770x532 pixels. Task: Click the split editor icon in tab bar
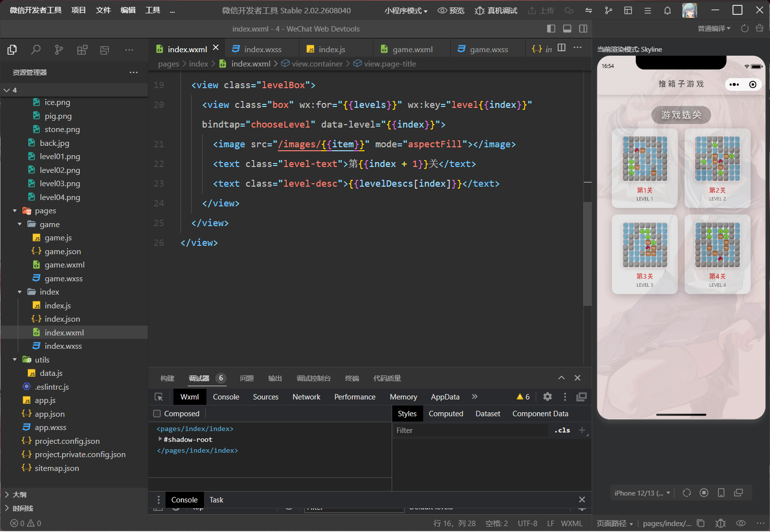[x=562, y=48]
